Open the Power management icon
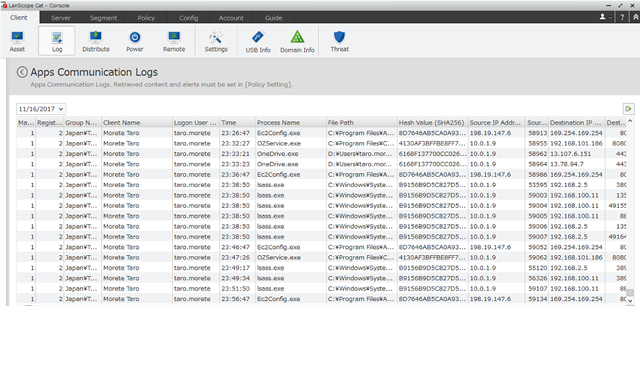The height and width of the screenshot is (380, 640). pos(135,41)
